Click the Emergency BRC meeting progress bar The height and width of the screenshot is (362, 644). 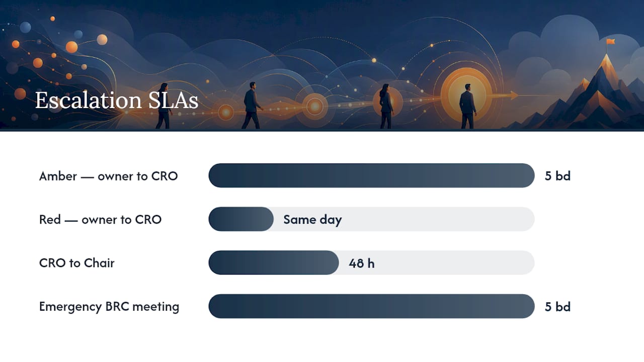[371, 306]
